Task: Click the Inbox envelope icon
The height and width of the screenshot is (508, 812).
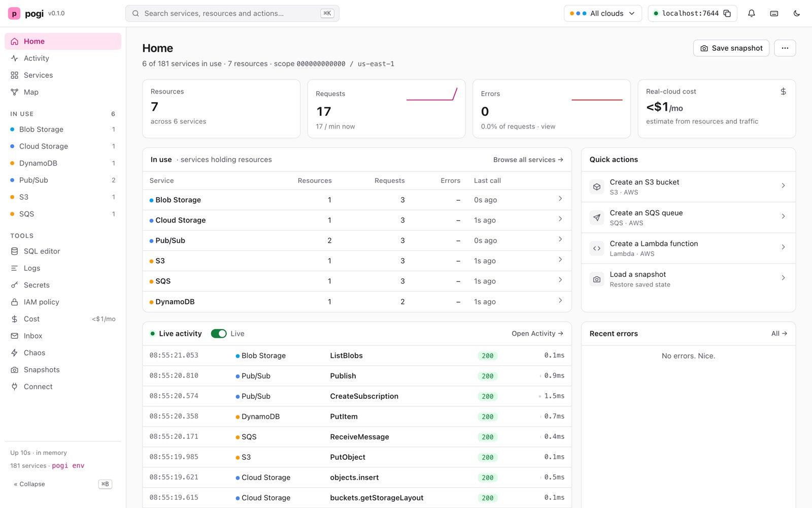Action: click(x=14, y=336)
